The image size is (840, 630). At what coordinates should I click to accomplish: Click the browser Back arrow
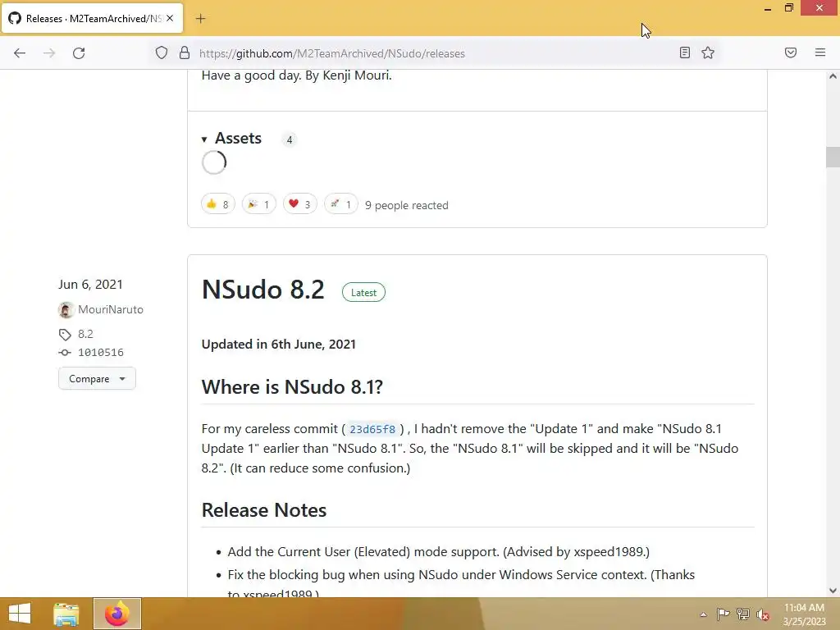click(20, 53)
